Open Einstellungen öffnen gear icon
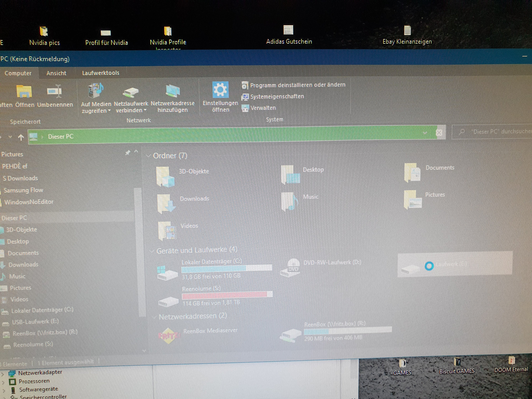 220,90
